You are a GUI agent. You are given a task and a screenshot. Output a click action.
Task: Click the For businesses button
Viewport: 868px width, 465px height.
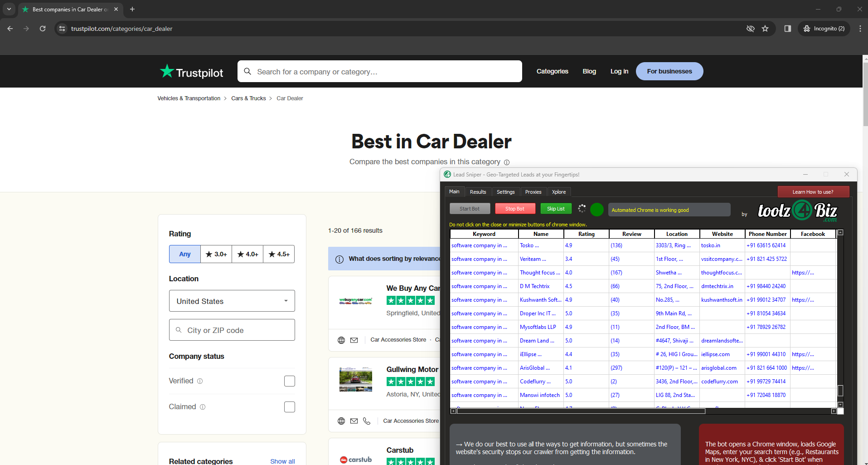[669, 71]
